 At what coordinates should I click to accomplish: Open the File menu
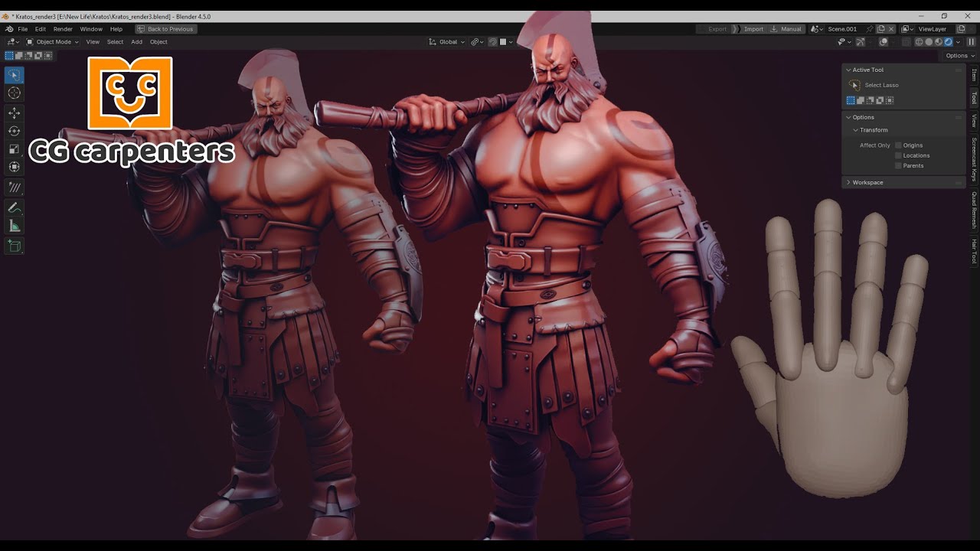click(23, 29)
